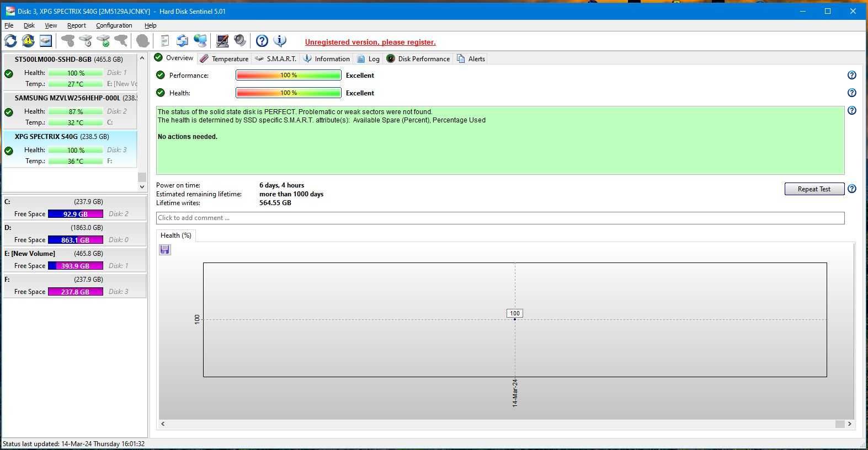Open the File menu
This screenshot has height=450, width=868.
pyautogui.click(x=9, y=25)
